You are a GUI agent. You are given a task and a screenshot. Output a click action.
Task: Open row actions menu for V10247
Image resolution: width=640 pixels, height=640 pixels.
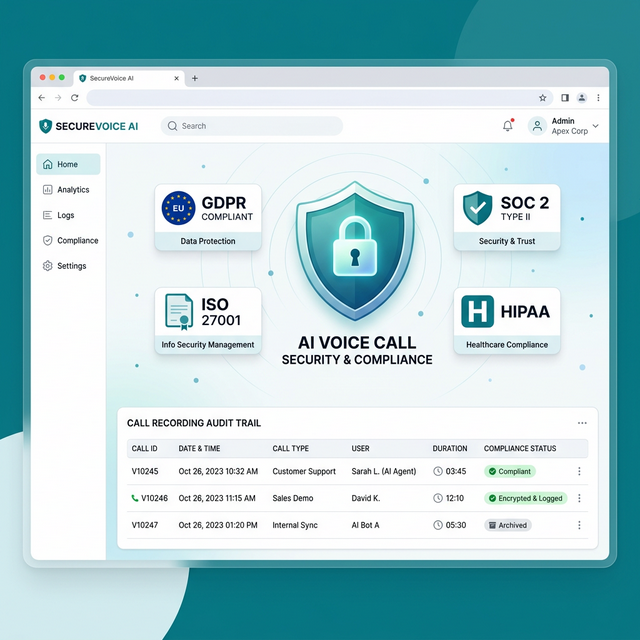579,525
